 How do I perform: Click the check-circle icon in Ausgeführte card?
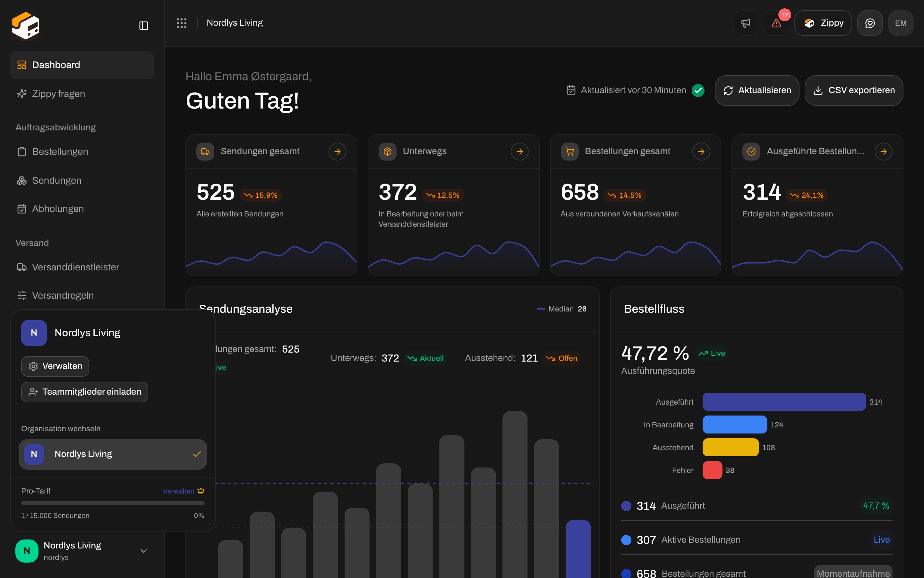751,152
